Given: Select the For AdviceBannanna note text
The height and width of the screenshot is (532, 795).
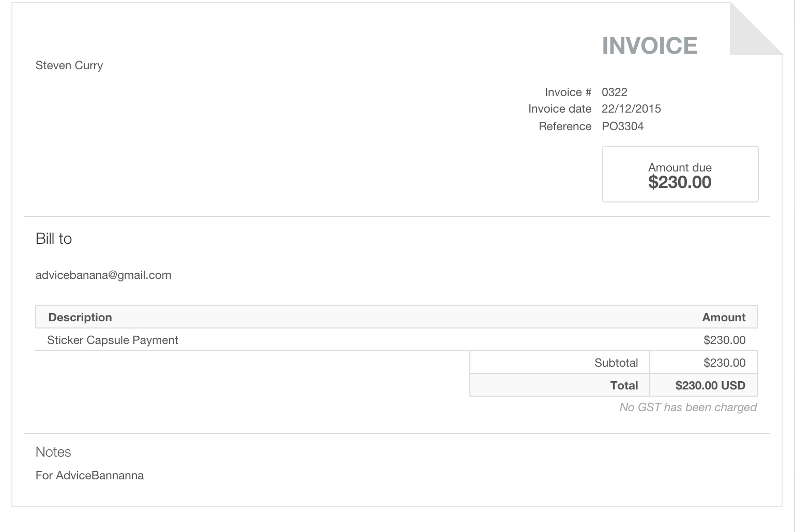Looking at the screenshot, I should tap(89, 476).
